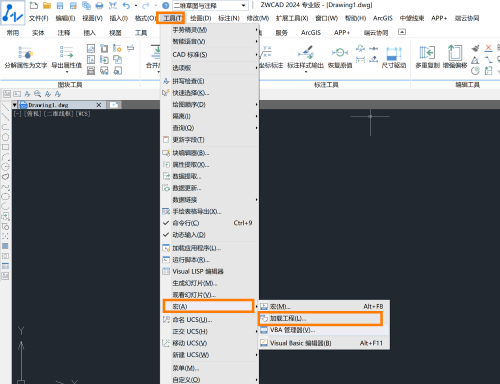Close the Drawing1.dwg document tab
The width and height of the screenshot is (500, 384).
tap(99, 105)
